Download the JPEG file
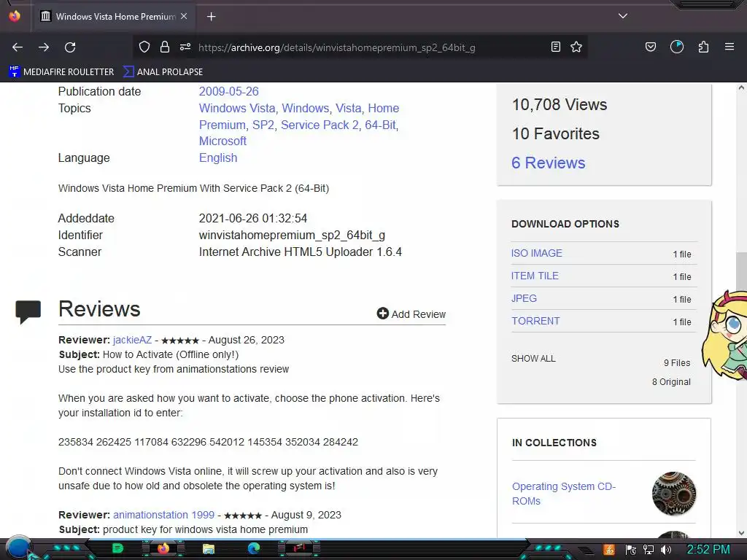This screenshot has width=747, height=560. [x=524, y=298]
